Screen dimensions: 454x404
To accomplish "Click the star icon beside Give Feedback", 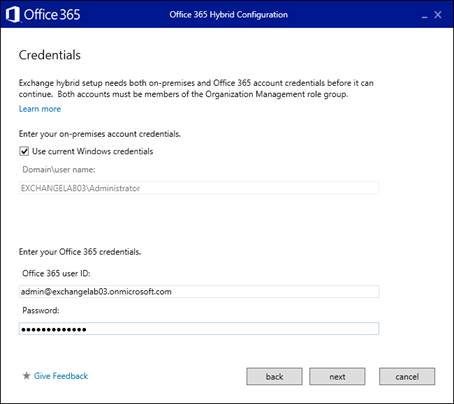I will tap(26, 376).
